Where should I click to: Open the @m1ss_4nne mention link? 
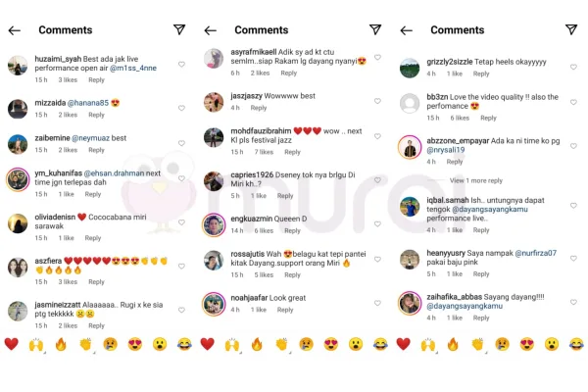point(133,68)
